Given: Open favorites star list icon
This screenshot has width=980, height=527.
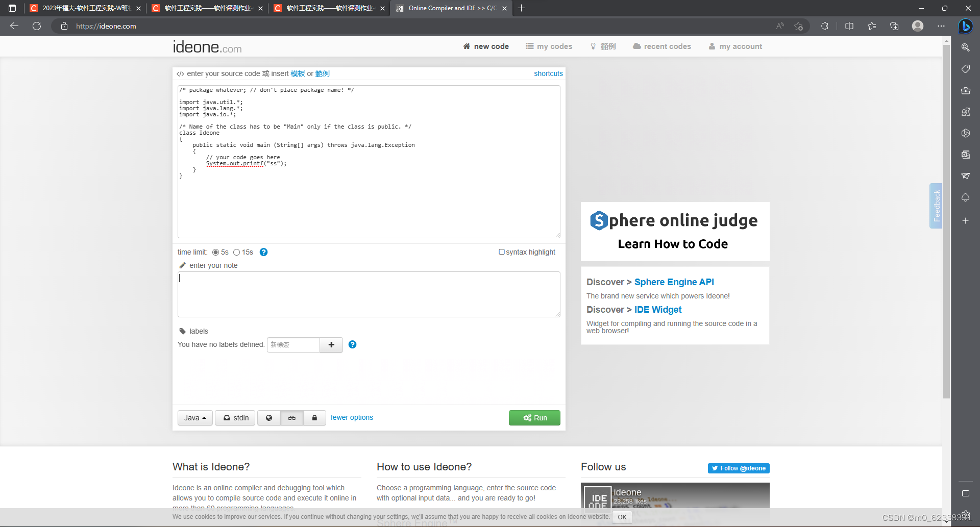Looking at the screenshot, I should pos(872,26).
